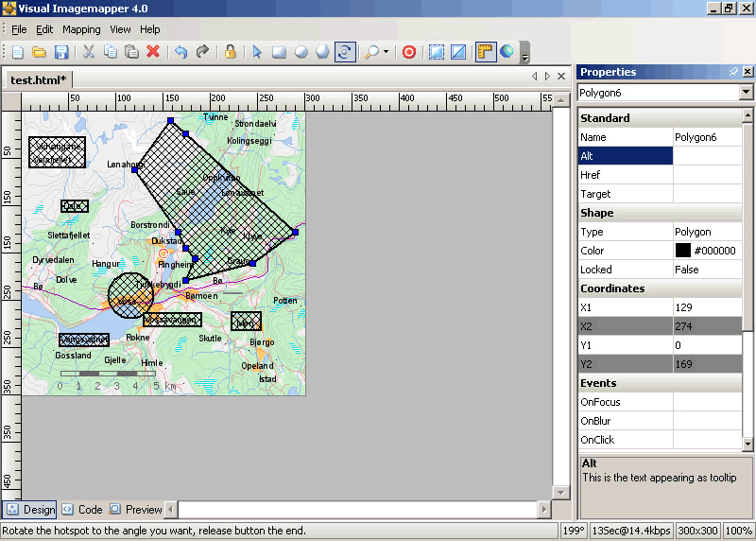
Task: Undo the last action
Action: 180,52
